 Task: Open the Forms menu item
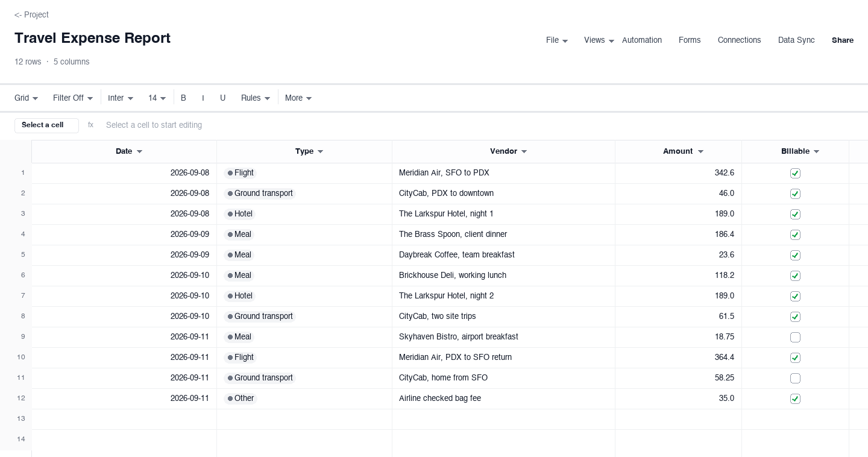click(x=690, y=40)
